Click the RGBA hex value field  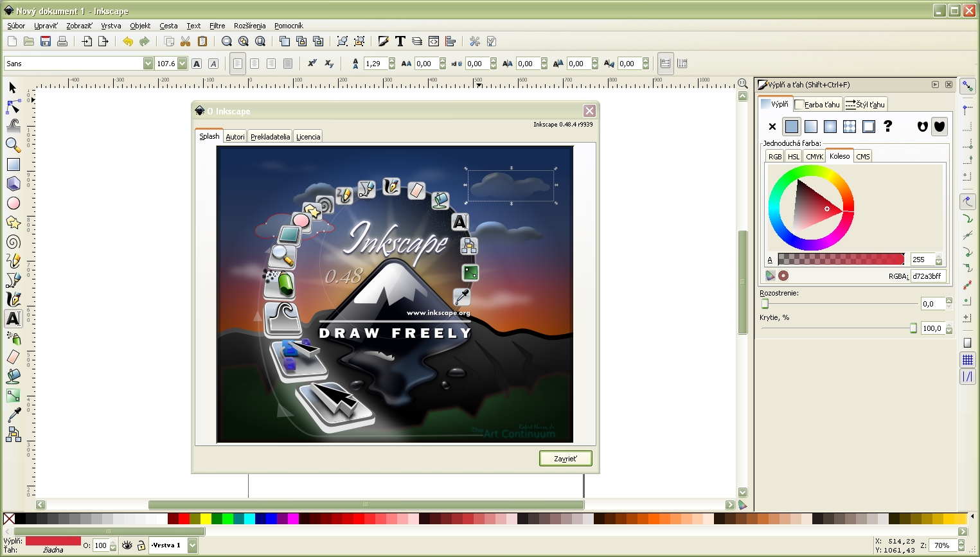tap(927, 276)
